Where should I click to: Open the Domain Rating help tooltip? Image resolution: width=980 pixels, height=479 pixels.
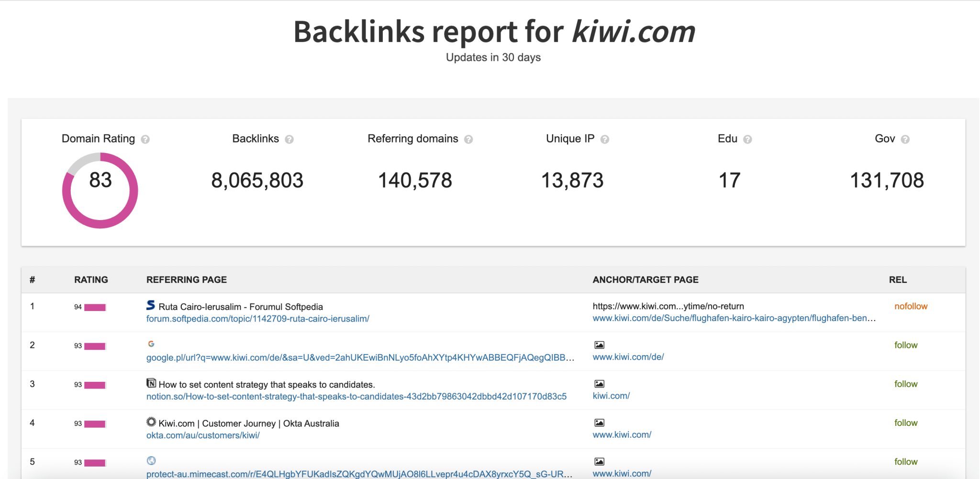click(x=145, y=139)
